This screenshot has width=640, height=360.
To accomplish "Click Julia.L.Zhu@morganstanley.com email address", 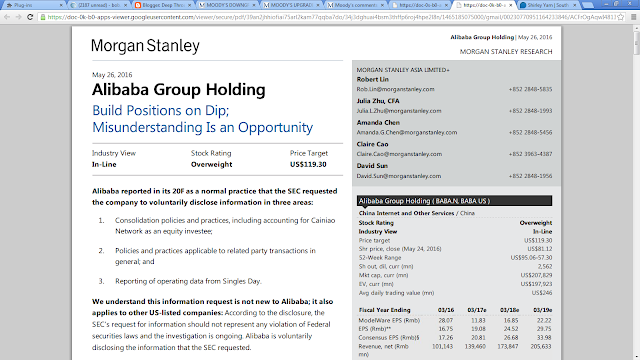I will tap(399, 111).
